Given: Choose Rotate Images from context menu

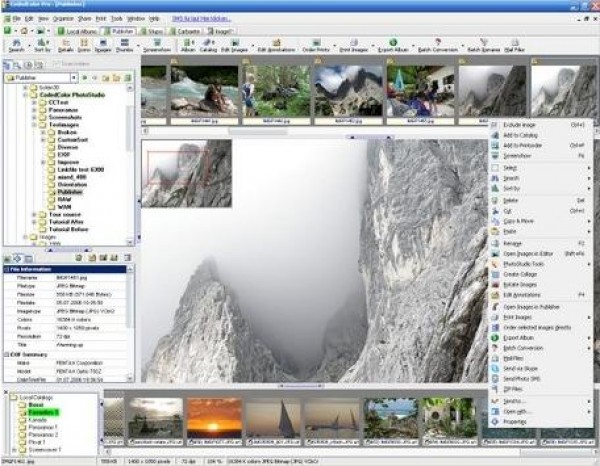Looking at the screenshot, I should (x=520, y=284).
